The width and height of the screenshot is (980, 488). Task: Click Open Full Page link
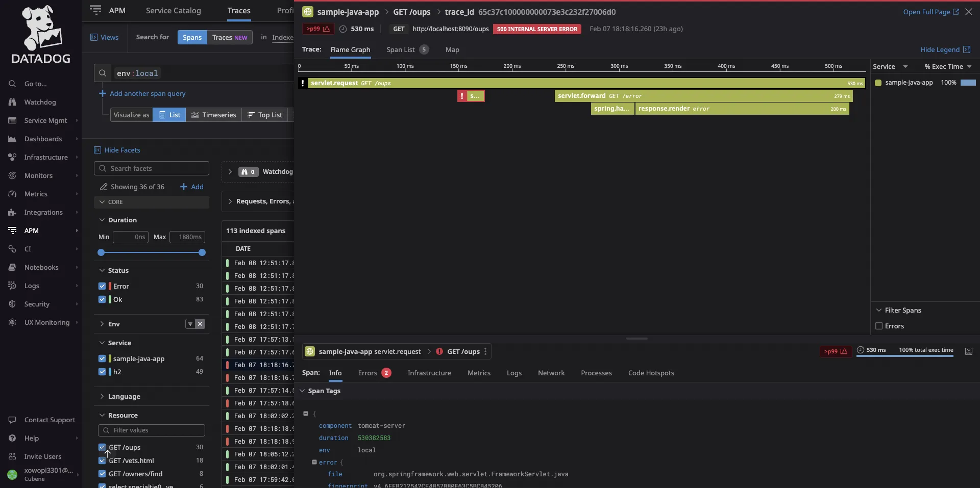[x=931, y=12]
